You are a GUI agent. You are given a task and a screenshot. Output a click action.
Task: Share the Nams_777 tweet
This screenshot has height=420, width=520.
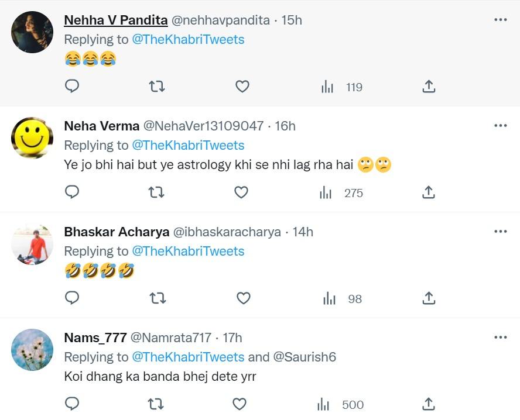(429, 404)
